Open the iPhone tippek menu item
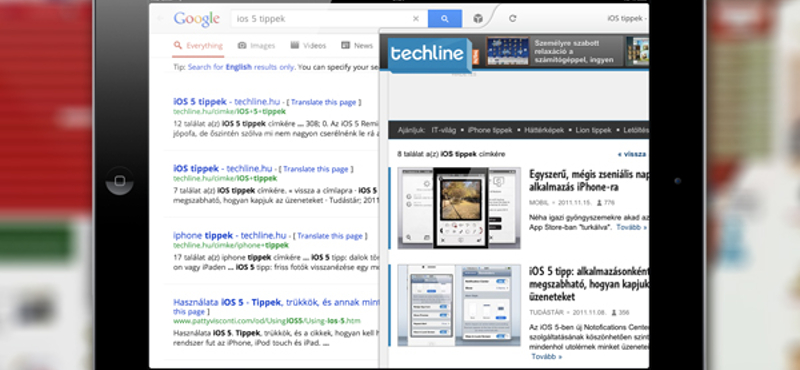The width and height of the screenshot is (800, 370). 489,130
